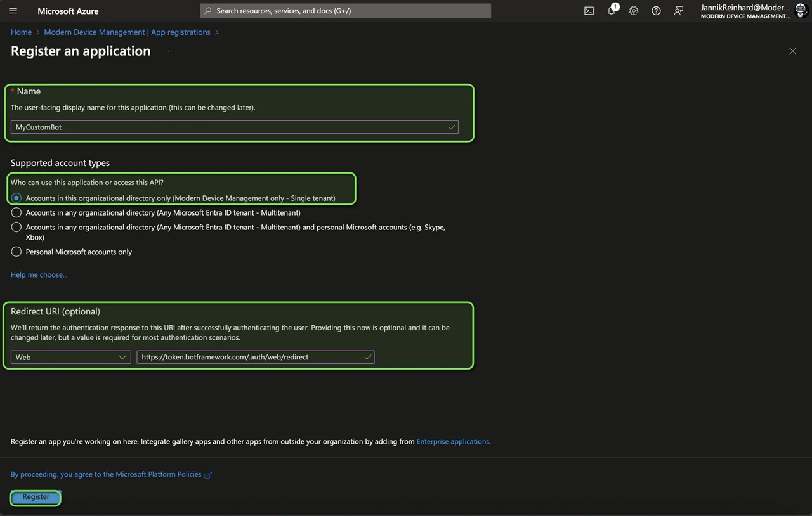This screenshot has height=516, width=812.
Task: Click the Help me choose link
Action: tap(39, 275)
